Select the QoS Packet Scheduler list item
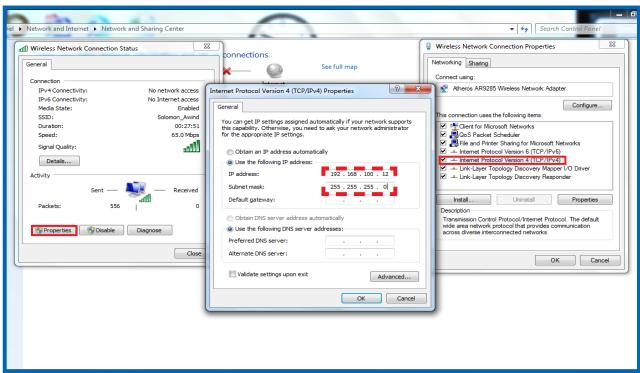Viewport: 640px width, 373px height. 489,135
